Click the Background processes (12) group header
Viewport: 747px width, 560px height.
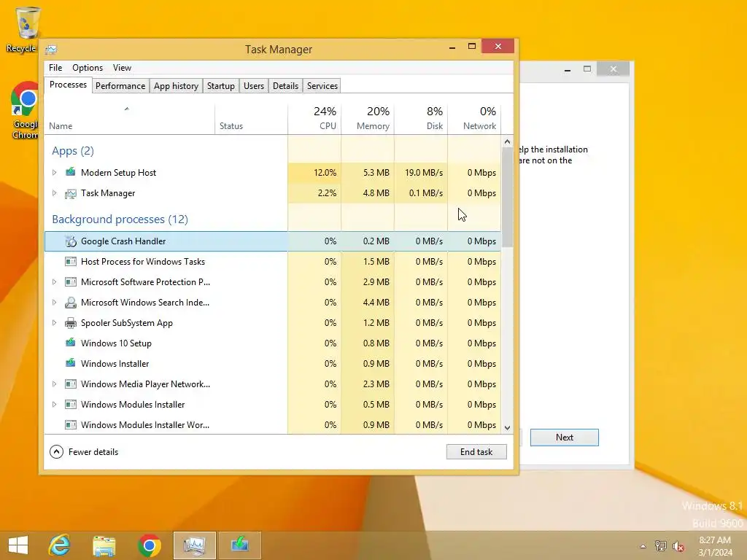click(120, 219)
